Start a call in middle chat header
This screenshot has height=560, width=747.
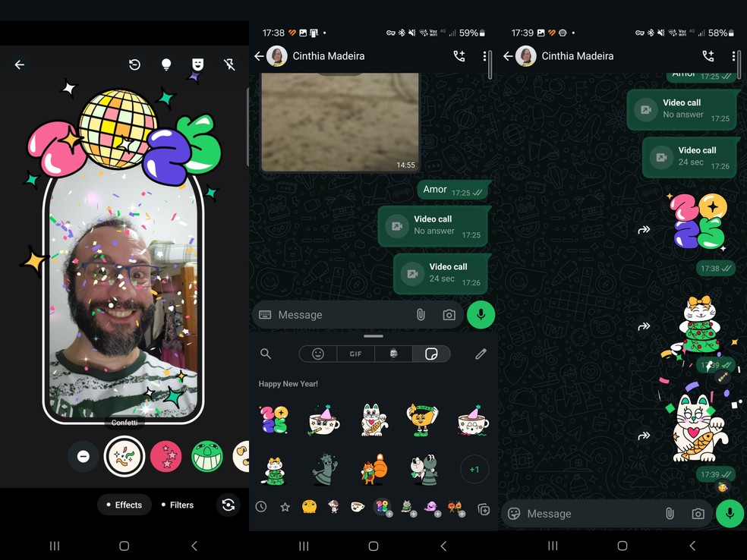pyautogui.click(x=459, y=56)
